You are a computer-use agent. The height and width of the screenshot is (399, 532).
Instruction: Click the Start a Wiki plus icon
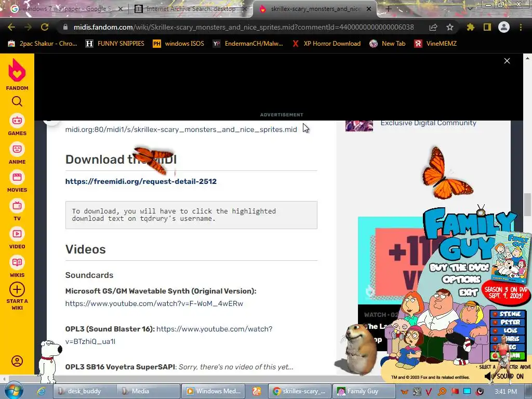[x=17, y=289]
